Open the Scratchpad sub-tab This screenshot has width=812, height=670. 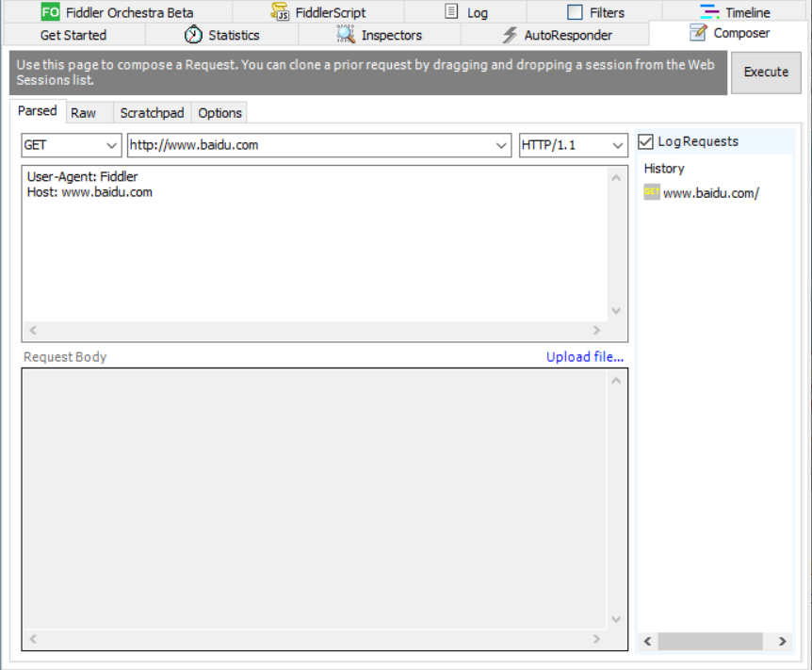tap(153, 113)
